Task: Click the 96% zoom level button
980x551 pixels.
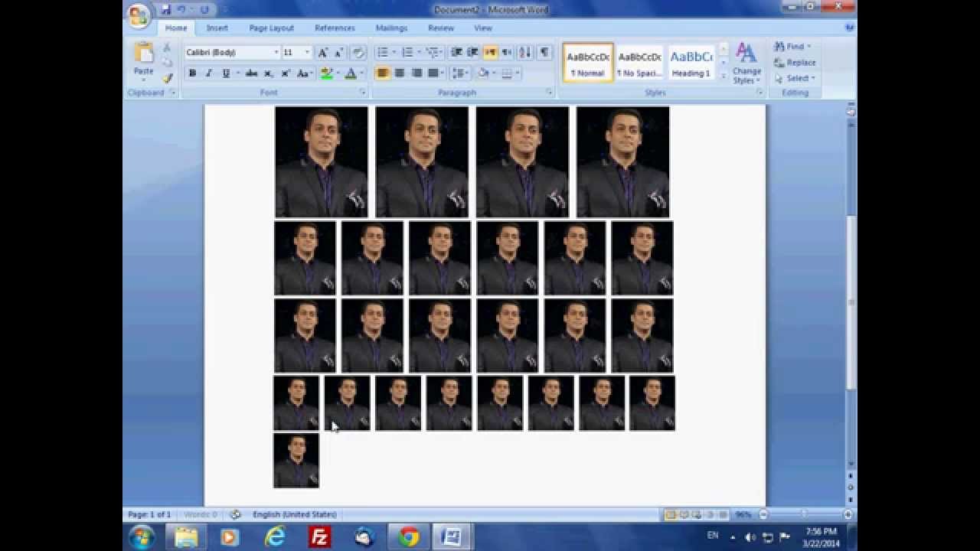Action: tap(743, 514)
